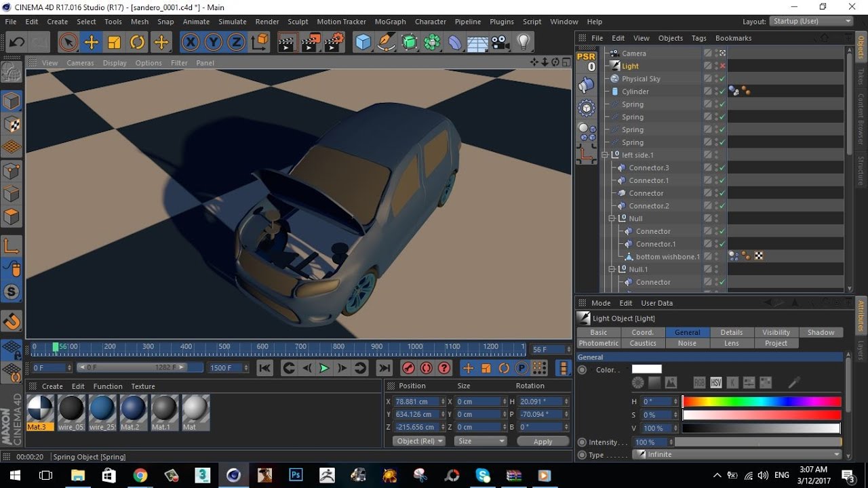
Task: Open Chrome from the taskbar
Action: 140,475
